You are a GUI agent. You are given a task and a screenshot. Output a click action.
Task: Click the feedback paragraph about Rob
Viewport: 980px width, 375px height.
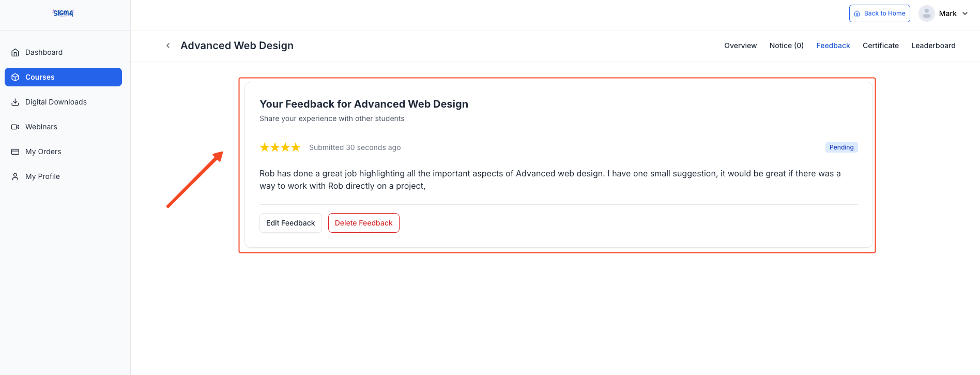coord(550,179)
